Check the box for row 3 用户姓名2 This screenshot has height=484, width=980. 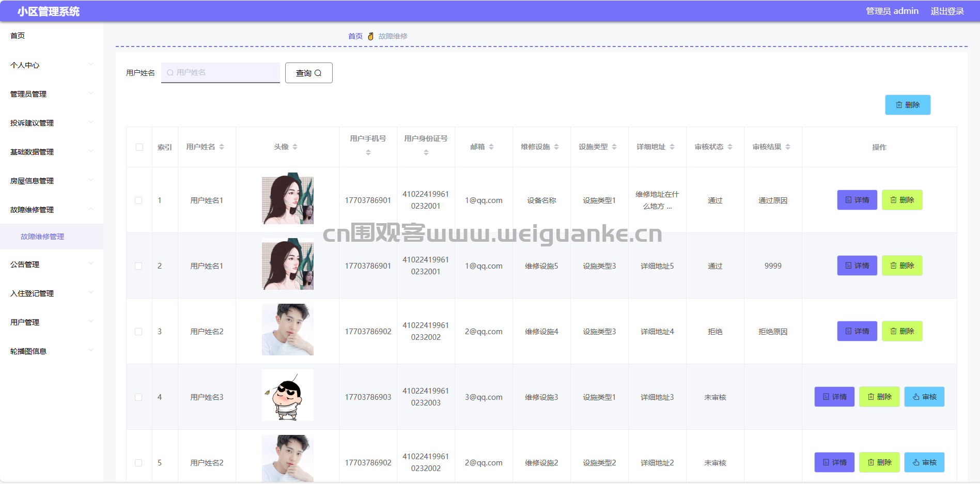coord(138,332)
